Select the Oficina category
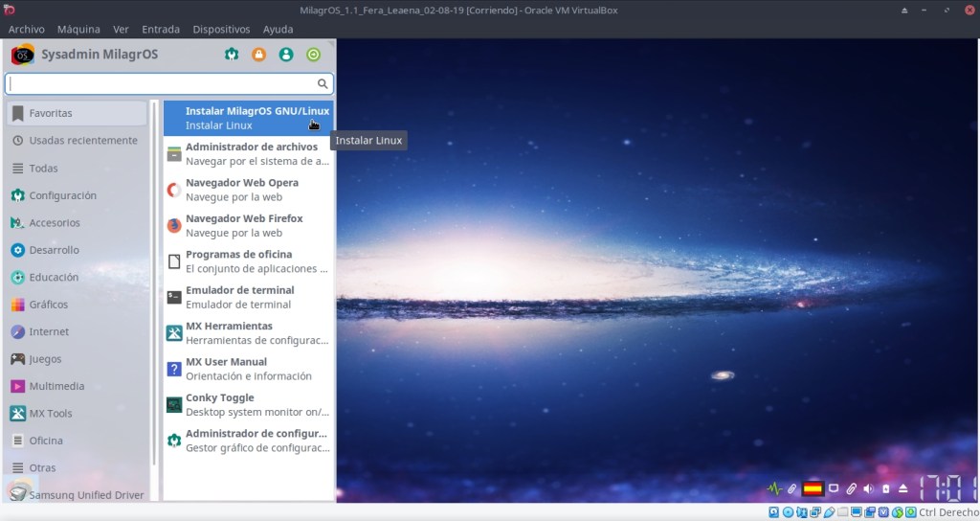980x521 pixels. 78,441
